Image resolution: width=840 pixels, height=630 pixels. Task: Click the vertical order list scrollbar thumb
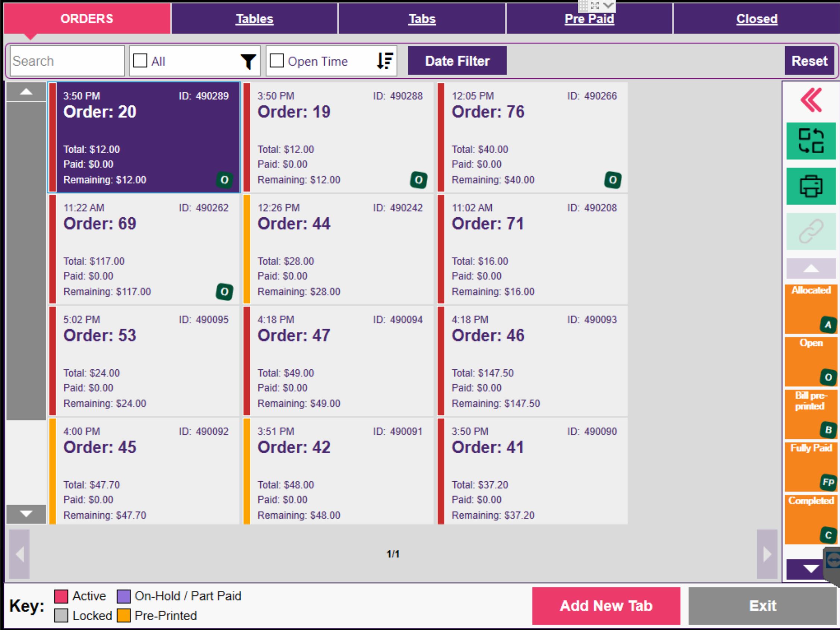click(x=26, y=261)
